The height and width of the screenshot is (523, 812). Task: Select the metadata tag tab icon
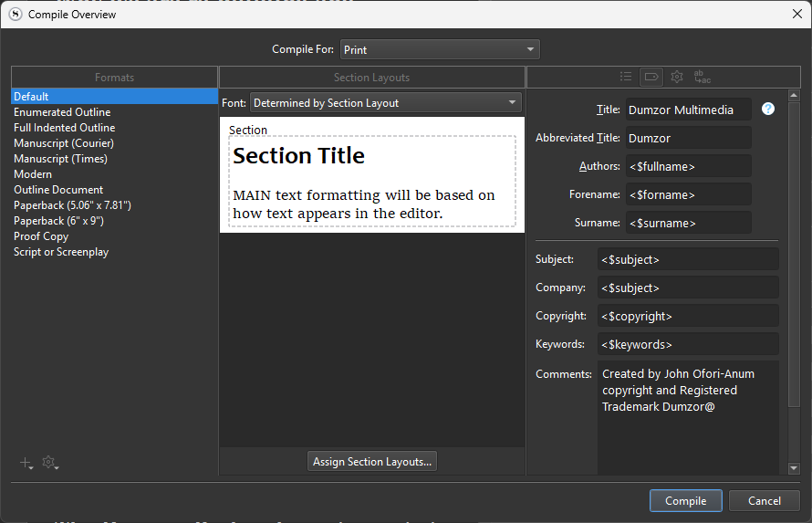[x=651, y=77]
